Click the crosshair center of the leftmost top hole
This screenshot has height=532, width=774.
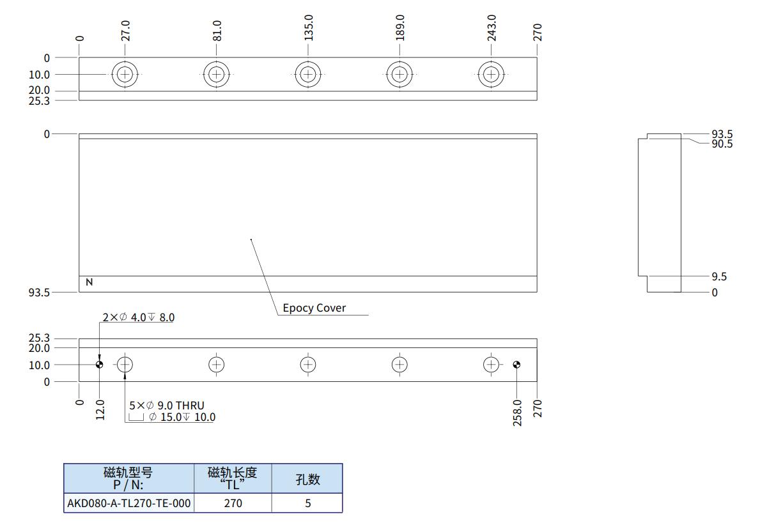pyautogui.click(x=124, y=74)
